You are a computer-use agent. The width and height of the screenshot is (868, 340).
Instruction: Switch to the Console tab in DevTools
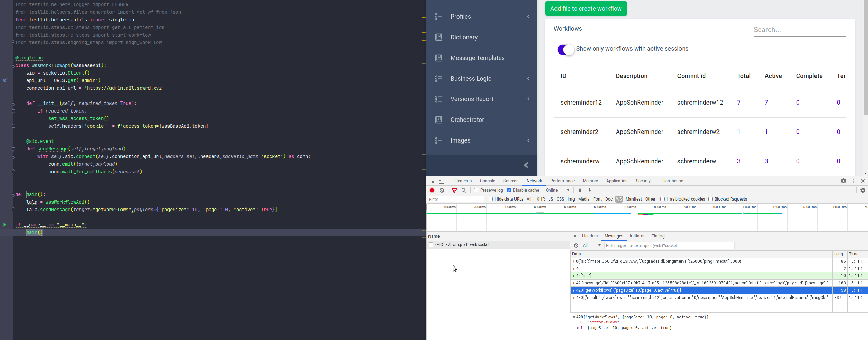[487, 181]
